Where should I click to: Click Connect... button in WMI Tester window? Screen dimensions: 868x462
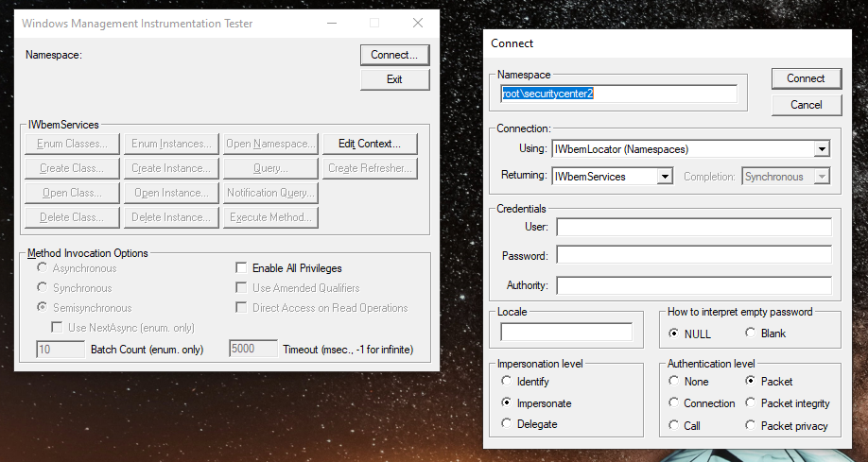pos(394,55)
